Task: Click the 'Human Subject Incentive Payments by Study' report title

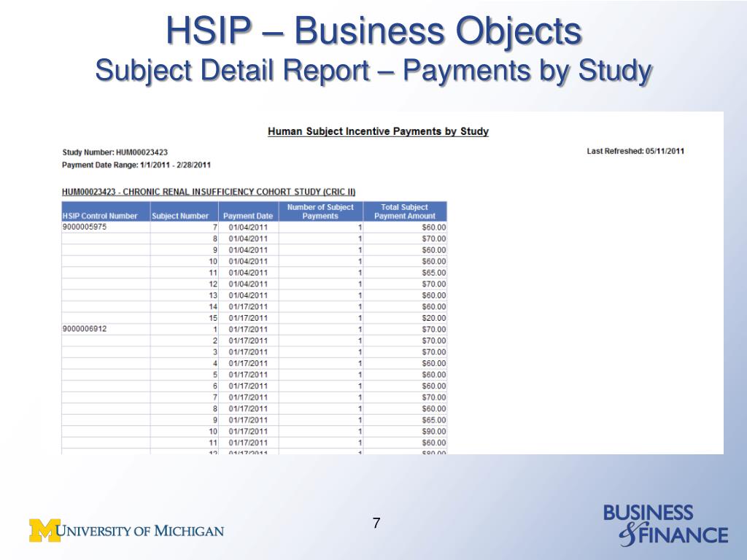Action: (379, 131)
